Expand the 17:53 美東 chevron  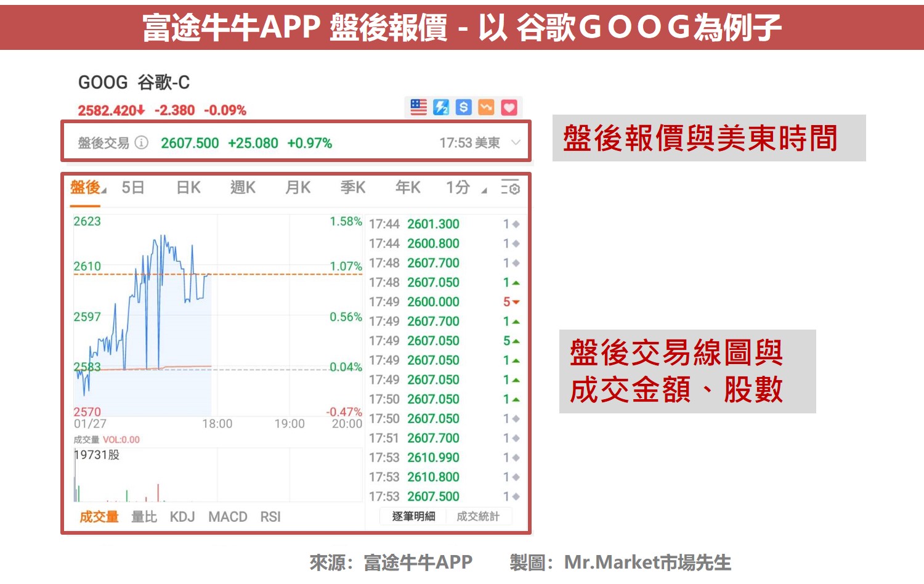pyautogui.click(x=516, y=143)
